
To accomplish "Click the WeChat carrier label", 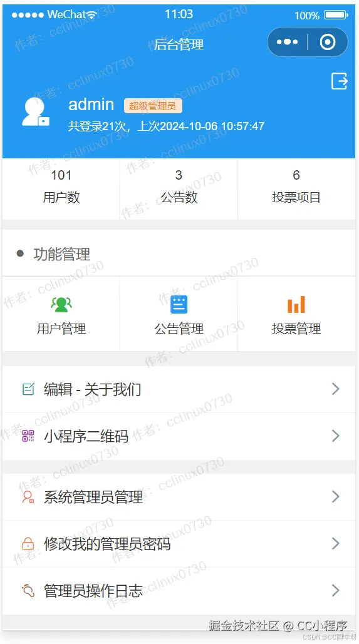I will 66,14.
